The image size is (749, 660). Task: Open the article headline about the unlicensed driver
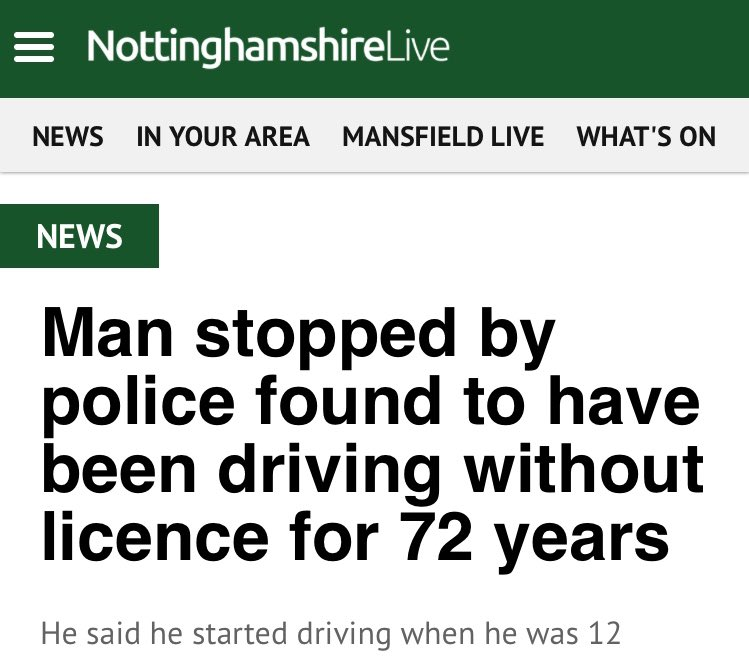pyautogui.click(x=370, y=435)
